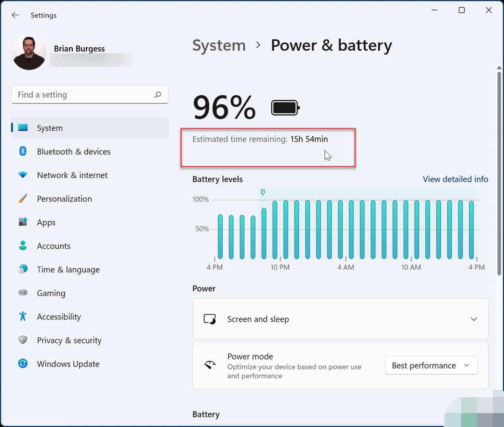Open Personalization using the paintbrush icon

click(x=23, y=199)
